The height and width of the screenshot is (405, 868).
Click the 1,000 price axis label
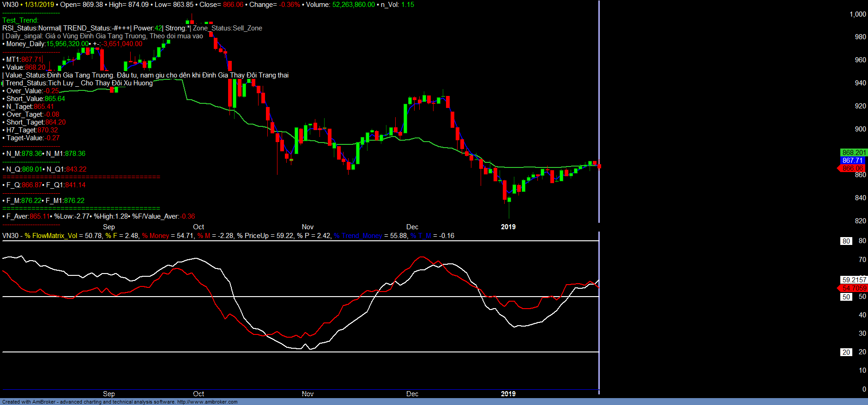pyautogui.click(x=857, y=14)
